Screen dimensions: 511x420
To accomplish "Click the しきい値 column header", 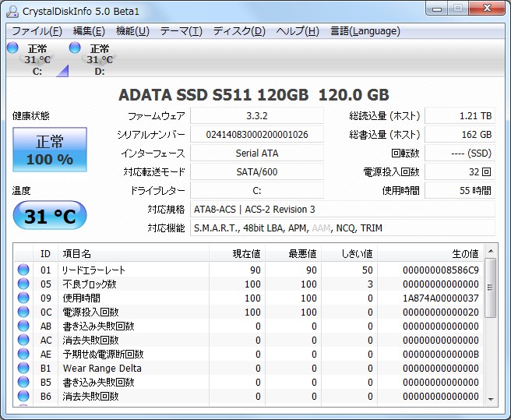I will [349, 253].
